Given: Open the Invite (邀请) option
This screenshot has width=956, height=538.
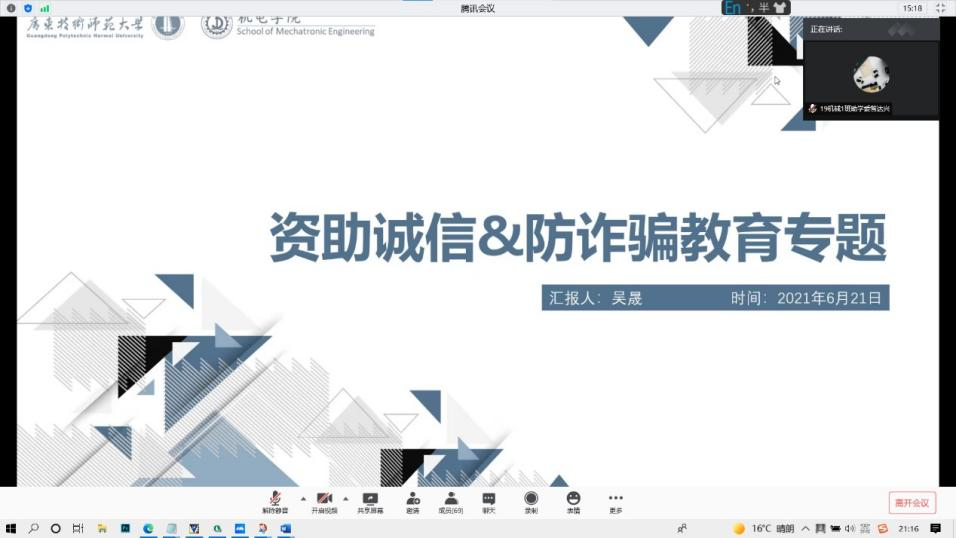Looking at the screenshot, I should [412, 501].
